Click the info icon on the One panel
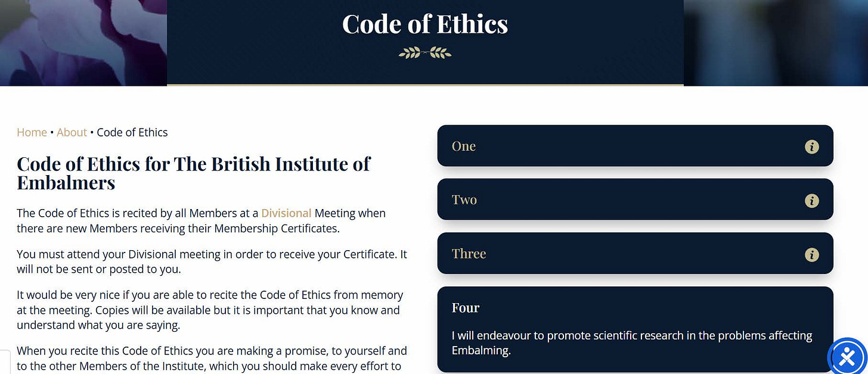This screenshot has height=374, width=868. tap(811, 147)
